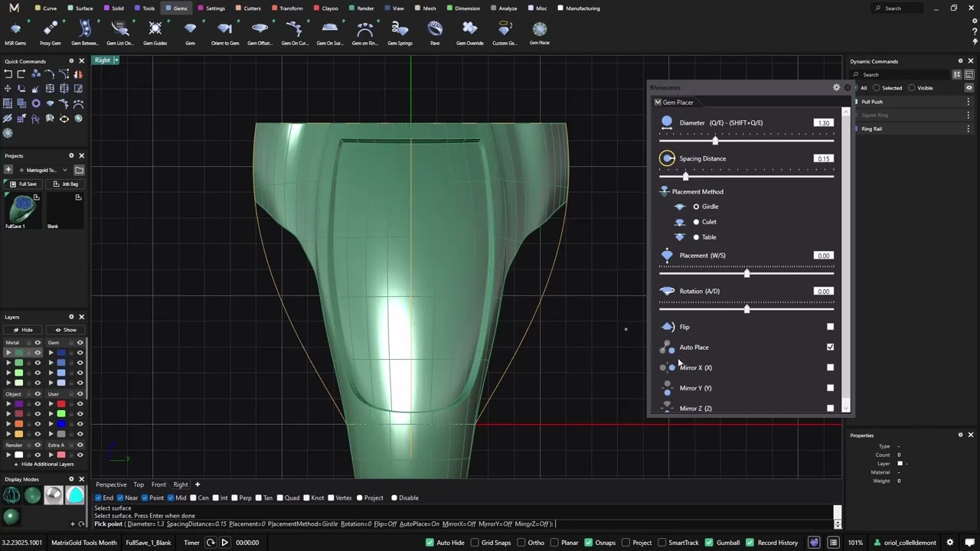Click the Gem Placer ribbon tool
Screen dimensions: 980x551
click(x=540, y=33)
